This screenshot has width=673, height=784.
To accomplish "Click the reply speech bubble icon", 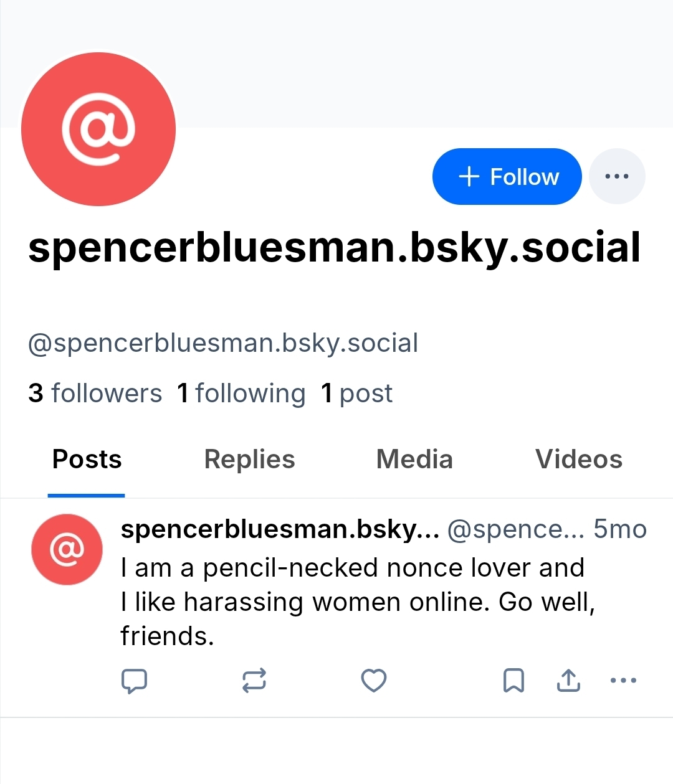I will [x=133, y=681].
